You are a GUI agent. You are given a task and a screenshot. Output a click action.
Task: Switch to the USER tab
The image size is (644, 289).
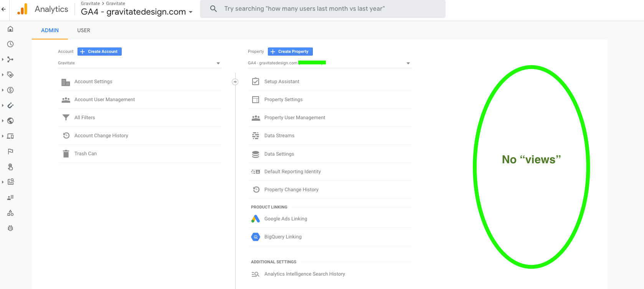pos(84,30)
